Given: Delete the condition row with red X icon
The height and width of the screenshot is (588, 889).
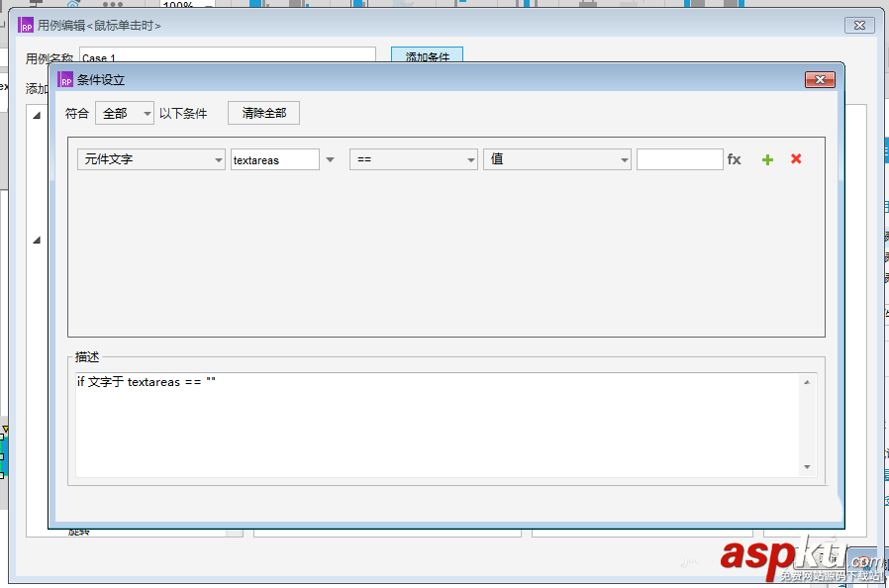Looking at the screenshot, I should click(795, 159).
